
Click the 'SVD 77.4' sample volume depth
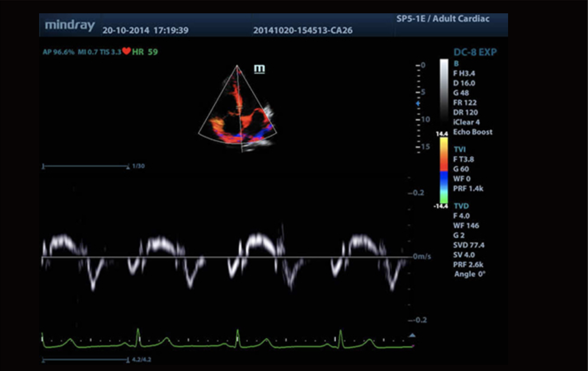point(469,245)
